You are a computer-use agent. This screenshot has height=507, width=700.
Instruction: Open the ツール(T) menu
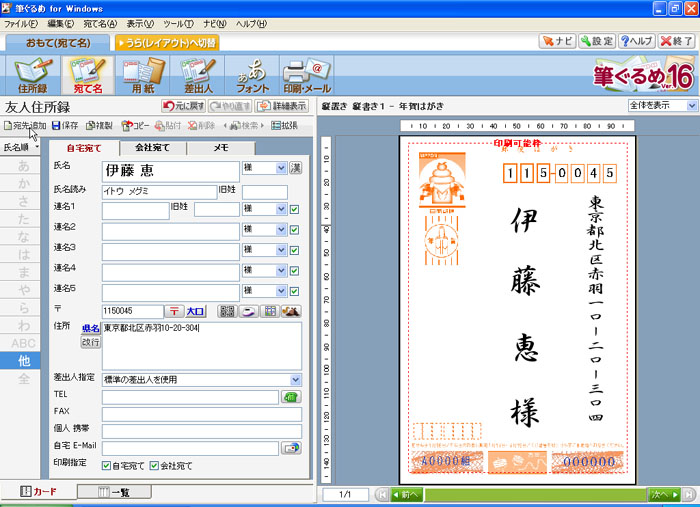point(178,22)
